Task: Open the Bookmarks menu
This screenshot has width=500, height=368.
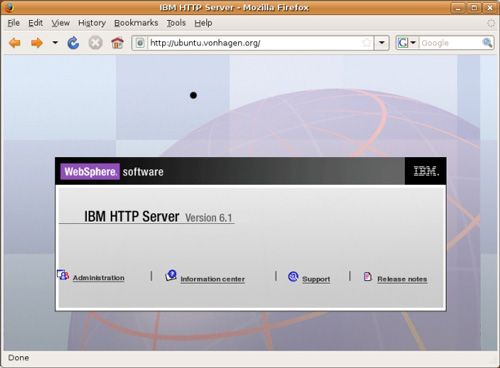Action: coord(136,23)
